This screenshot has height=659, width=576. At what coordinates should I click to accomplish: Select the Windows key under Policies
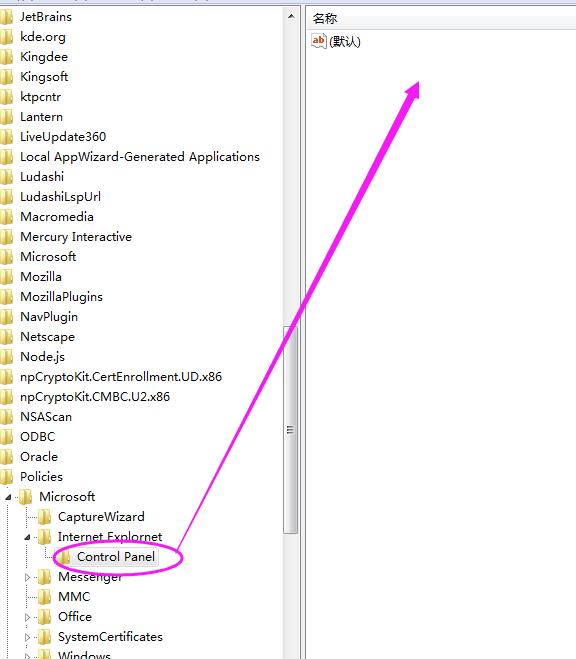tap(84, 655)
